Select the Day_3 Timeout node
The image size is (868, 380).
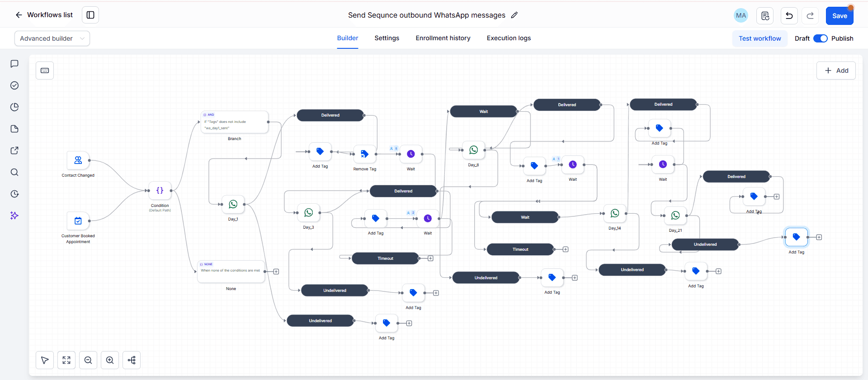386,258
